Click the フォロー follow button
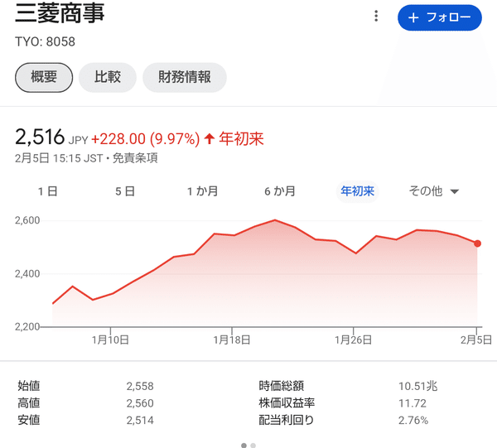497x448 pixels. pyautogui.click(x=440, y=17)
